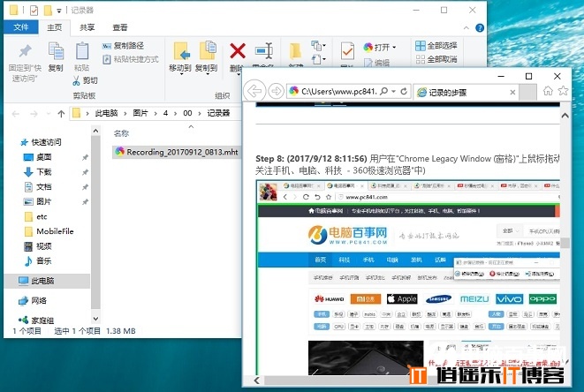Open 音乐 in the navigation pane

click(x=38, y=261)
